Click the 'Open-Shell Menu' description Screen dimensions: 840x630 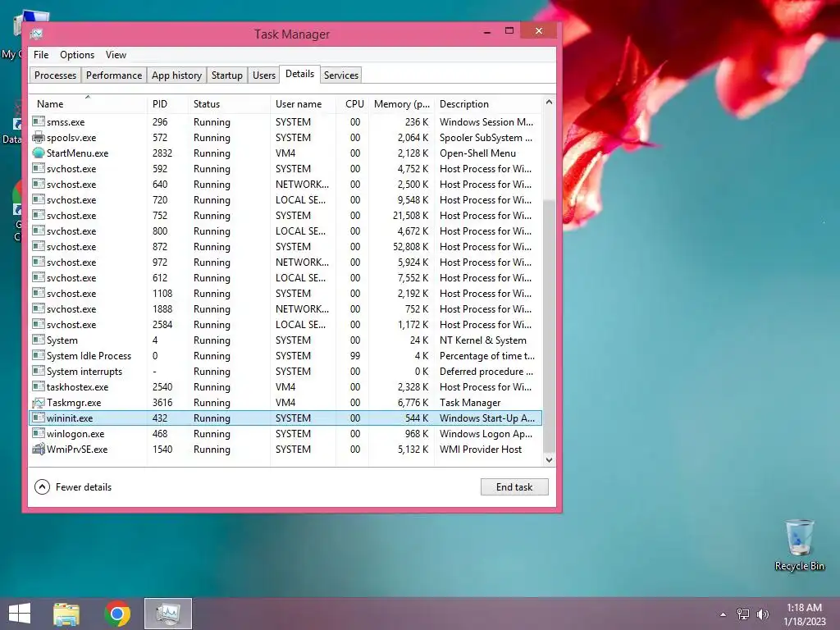point(477,153)
